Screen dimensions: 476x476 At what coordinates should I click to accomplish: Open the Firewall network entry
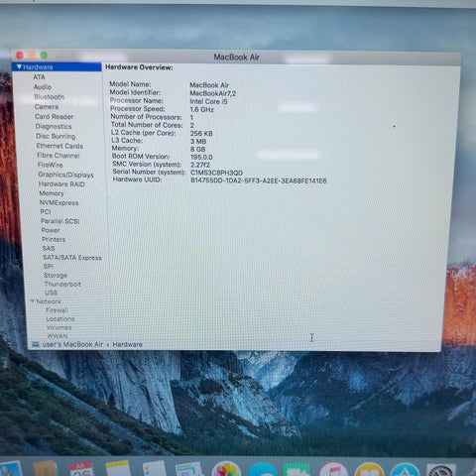click(x=58, y=310)
